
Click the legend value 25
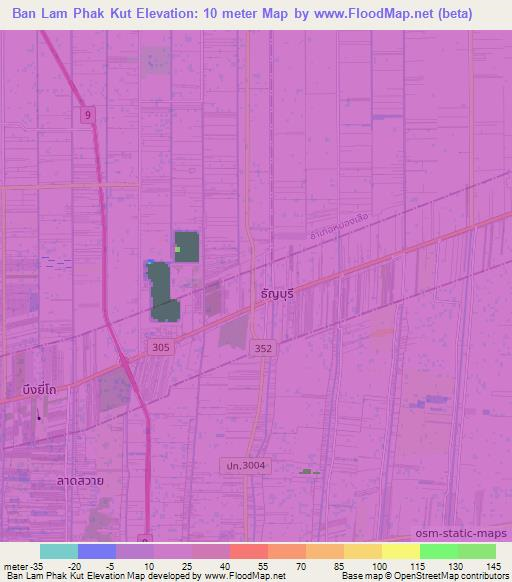pyautogui.click(x=187, y=567)
